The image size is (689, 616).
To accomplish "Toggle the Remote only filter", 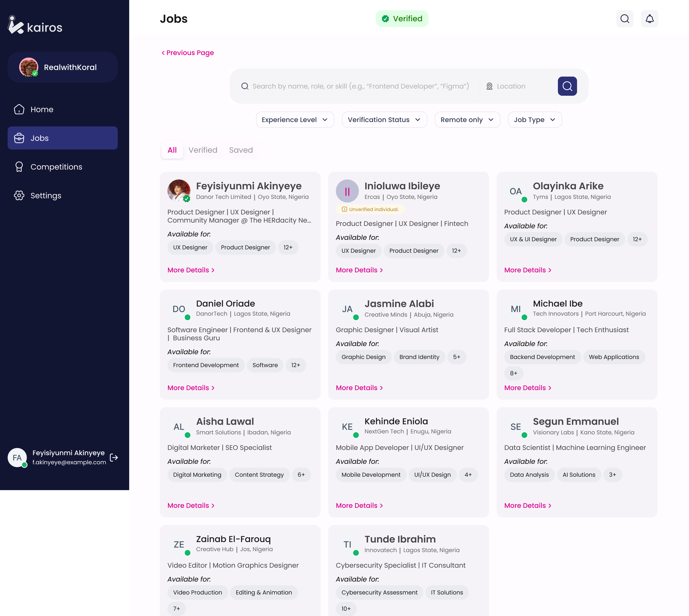I will [467, 119].
